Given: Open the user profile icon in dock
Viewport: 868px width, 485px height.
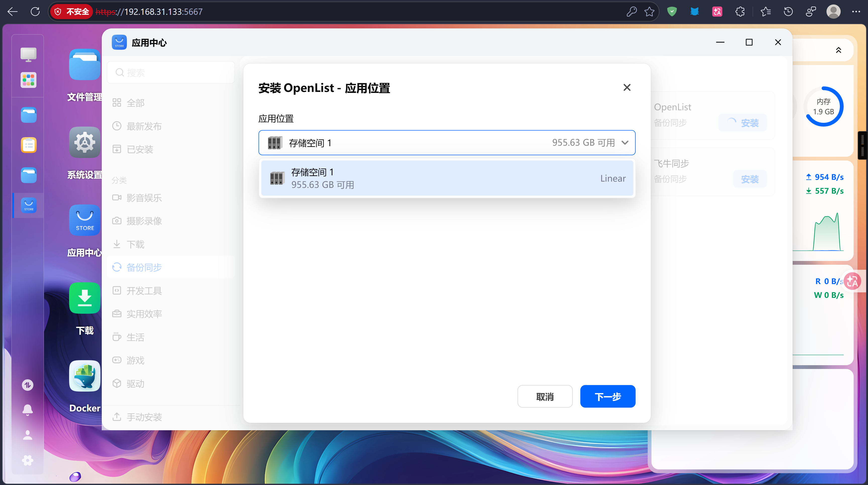Looking at the screenshot, I should [28, 435].
